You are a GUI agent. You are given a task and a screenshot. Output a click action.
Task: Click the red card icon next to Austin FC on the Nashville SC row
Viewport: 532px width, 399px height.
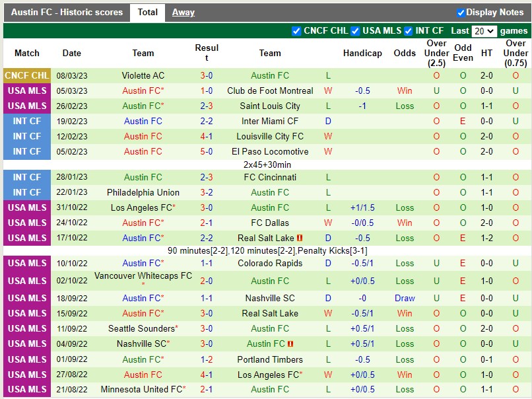click(x=288, y=344)
